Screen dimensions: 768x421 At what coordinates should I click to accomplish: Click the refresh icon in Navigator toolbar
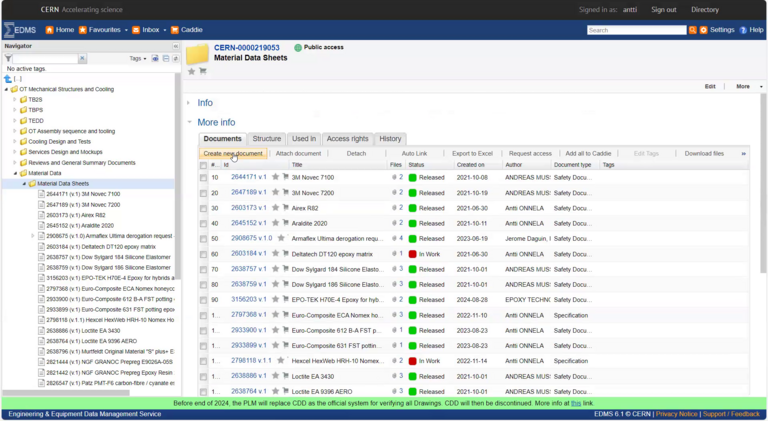click(175, 58)
